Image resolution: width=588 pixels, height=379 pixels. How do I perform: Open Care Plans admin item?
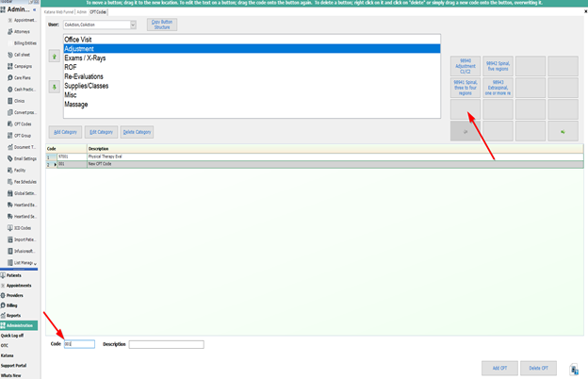(19, 78)
